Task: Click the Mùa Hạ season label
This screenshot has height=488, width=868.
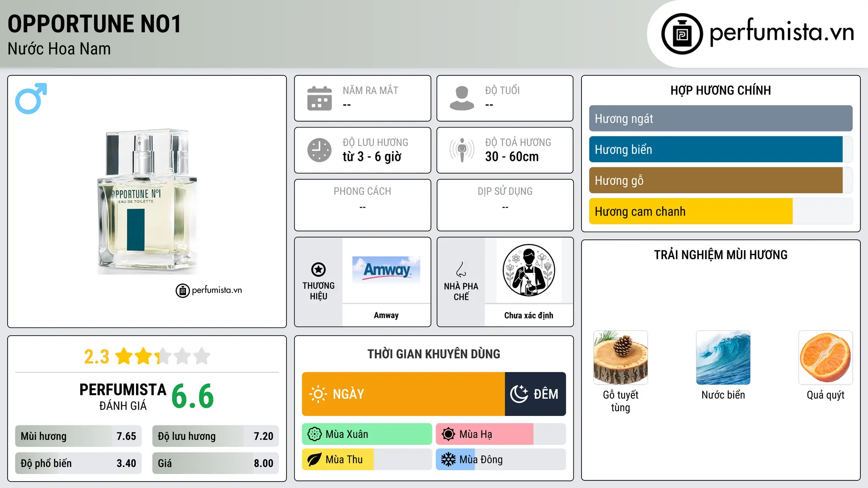Action: pos(476,434)
